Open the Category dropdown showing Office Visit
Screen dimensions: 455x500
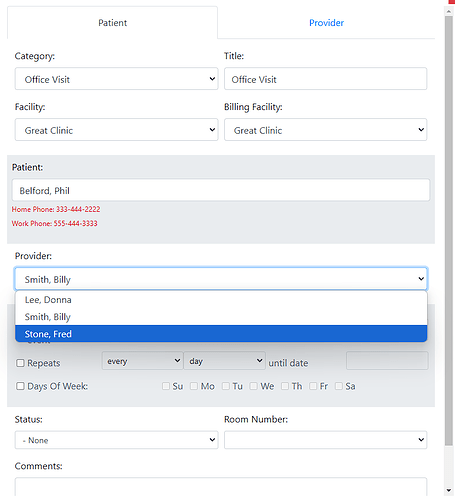tap(116, 79)
